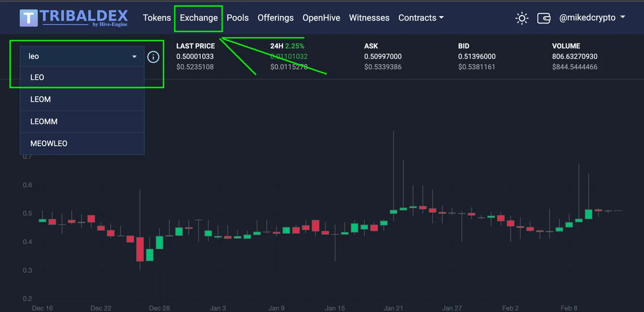Viewport: 644px width, 312px height.
Task: Open the Tokens page
Action: tap(157, 18)
